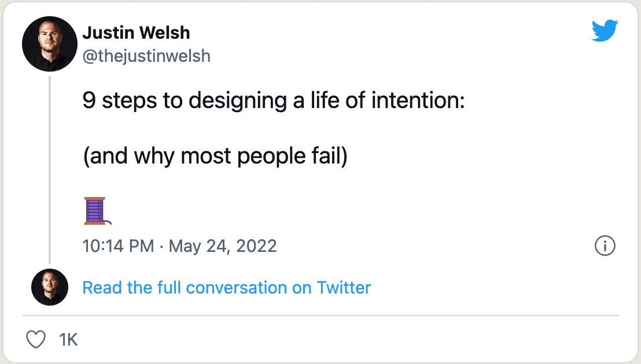Click the "May 24, 2022" date
This screenshot has width=641, height=364.
click(x=223, y=246)
